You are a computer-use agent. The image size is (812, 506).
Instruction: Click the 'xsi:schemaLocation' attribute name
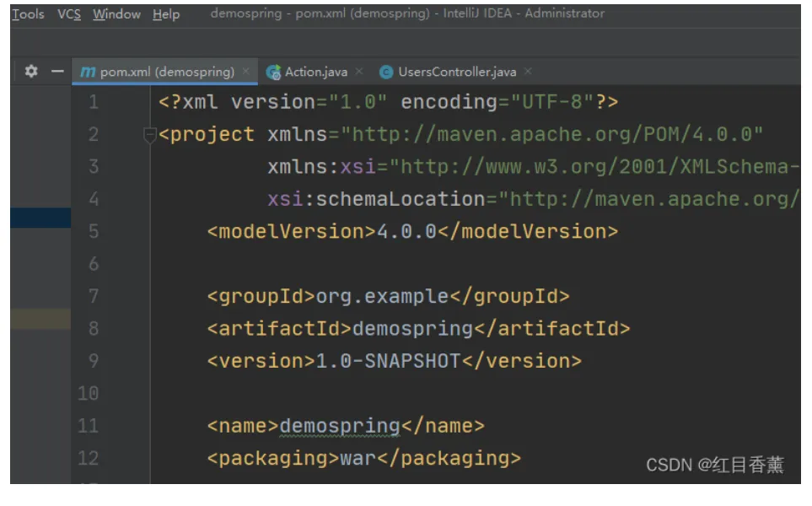point(376,199)
